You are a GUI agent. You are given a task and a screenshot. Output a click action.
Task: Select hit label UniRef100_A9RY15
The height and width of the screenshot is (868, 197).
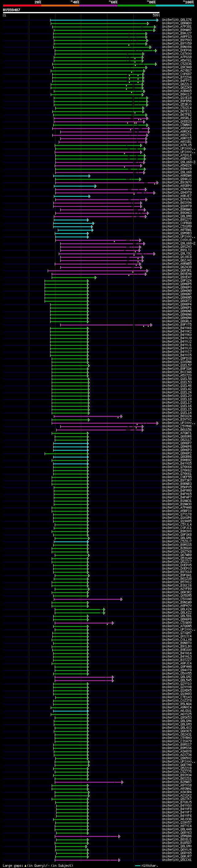click(x=177, y=139)
